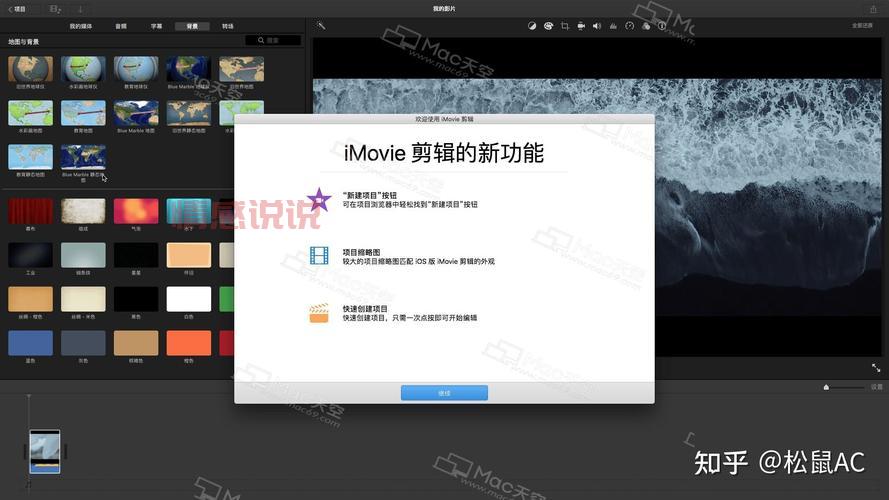Click 全部还原 (Reset All) button
The width and height of the screenshot is (889, 500).
coord(862,25)
